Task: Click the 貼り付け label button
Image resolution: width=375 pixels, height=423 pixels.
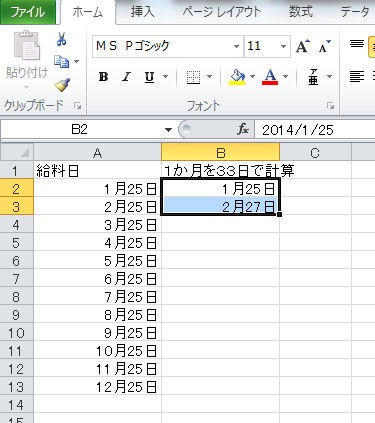Action: (27, 72)
